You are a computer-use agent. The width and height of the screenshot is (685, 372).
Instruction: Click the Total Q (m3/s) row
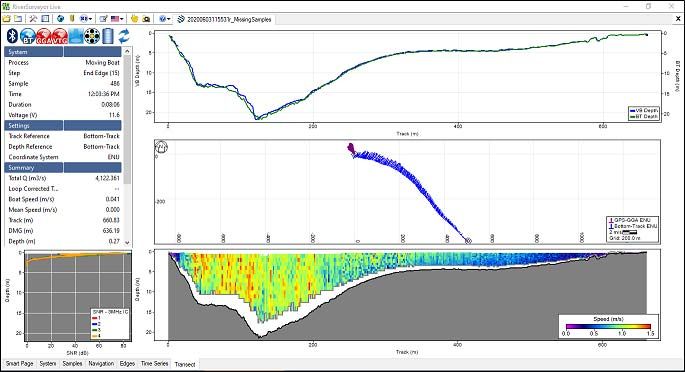click(64, 178)
